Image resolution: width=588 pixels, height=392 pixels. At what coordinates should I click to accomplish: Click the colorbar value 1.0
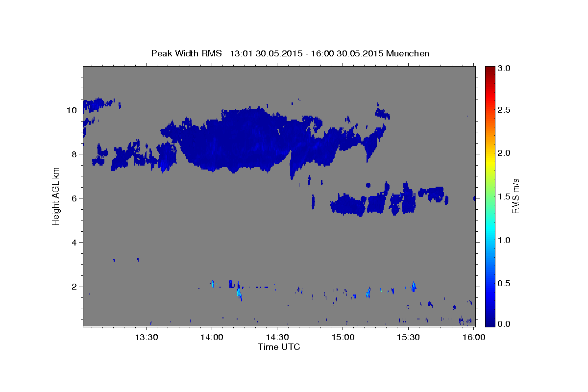point(505,240)
